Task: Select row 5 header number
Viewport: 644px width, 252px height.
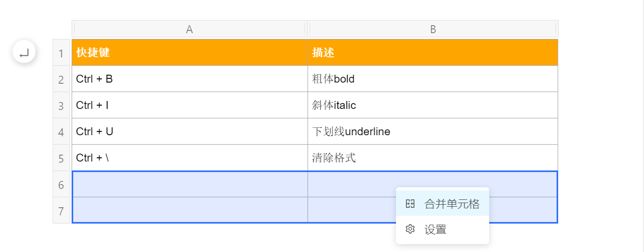Action: [61, 158]
